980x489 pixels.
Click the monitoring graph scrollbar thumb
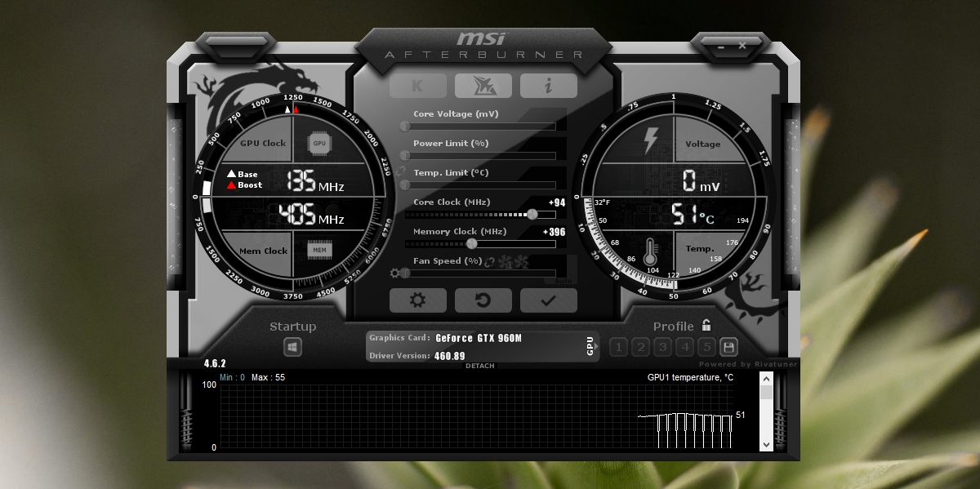[766, 393]
